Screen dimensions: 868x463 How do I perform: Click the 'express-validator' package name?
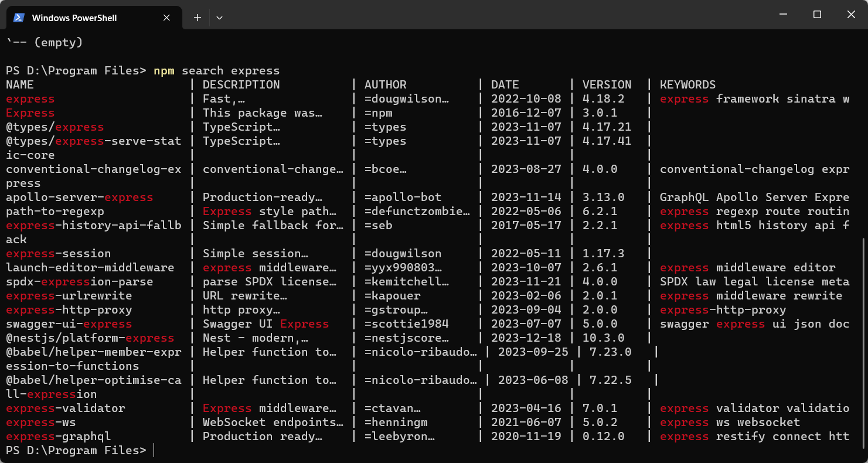pyautogui.click(x=66, y=408)
